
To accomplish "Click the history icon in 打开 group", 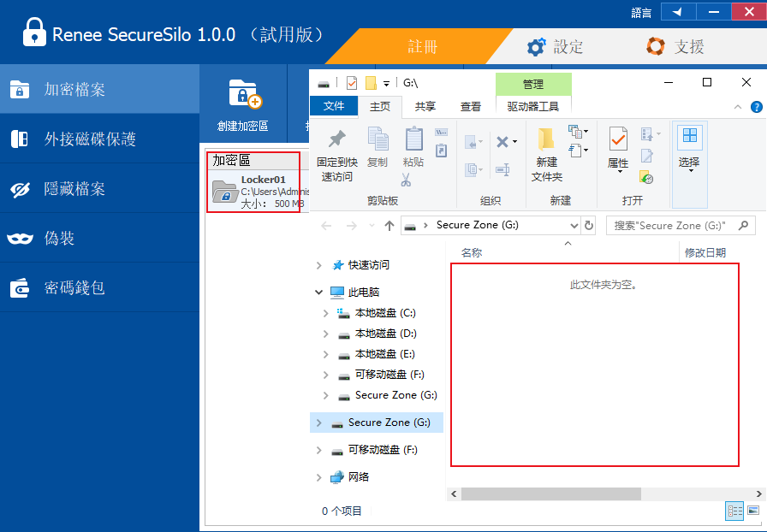I will (x=646, y=177).
